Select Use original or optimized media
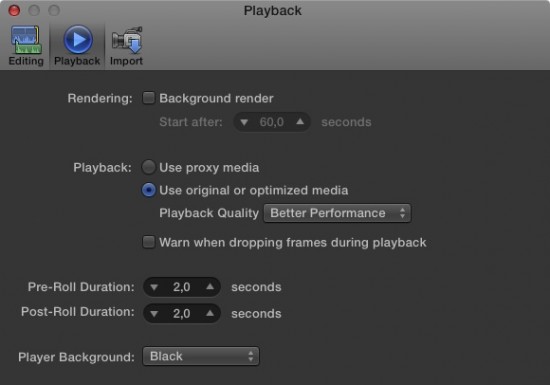550x385 pixels. (148, 190)
